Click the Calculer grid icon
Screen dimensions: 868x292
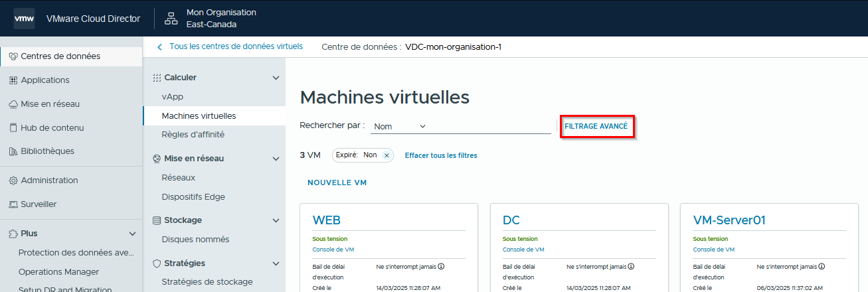157,78
